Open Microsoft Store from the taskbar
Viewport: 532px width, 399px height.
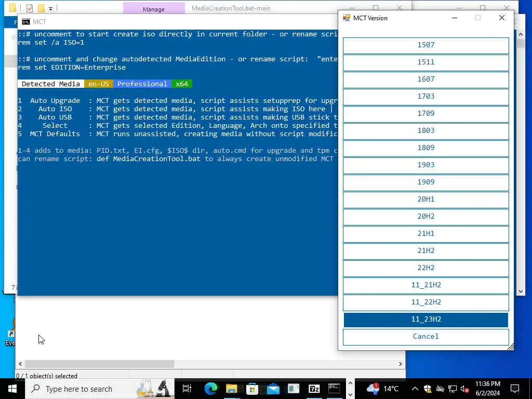click(252, 389)
